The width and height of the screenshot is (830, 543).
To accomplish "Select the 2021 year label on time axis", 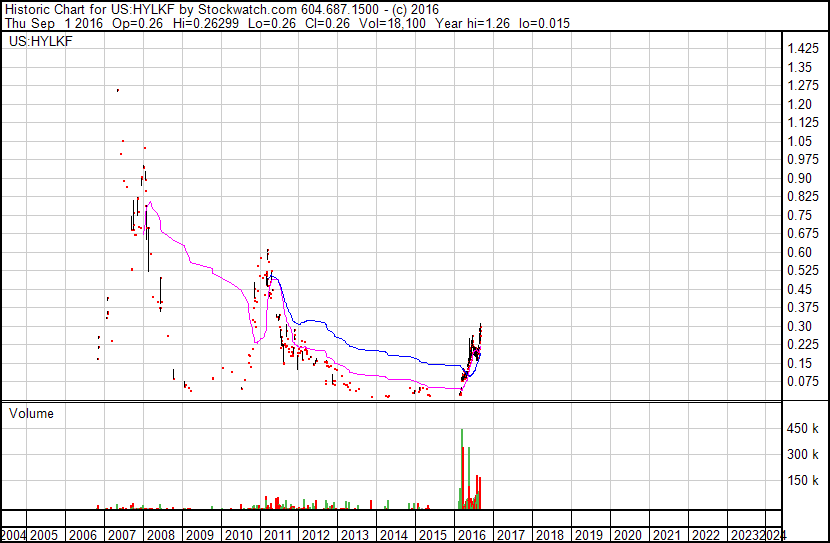I will pos(666,535).
